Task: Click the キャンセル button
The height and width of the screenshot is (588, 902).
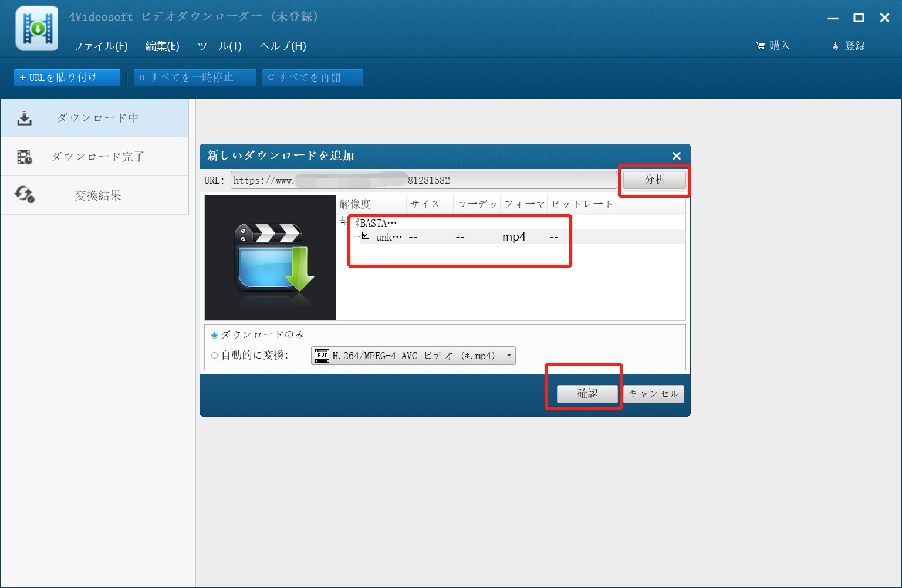Action: [654, 394]
